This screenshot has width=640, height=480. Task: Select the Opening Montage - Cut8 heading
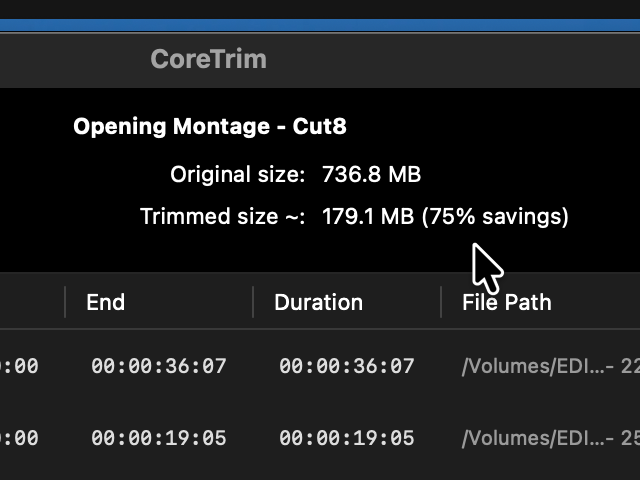(x=210, y=126)
